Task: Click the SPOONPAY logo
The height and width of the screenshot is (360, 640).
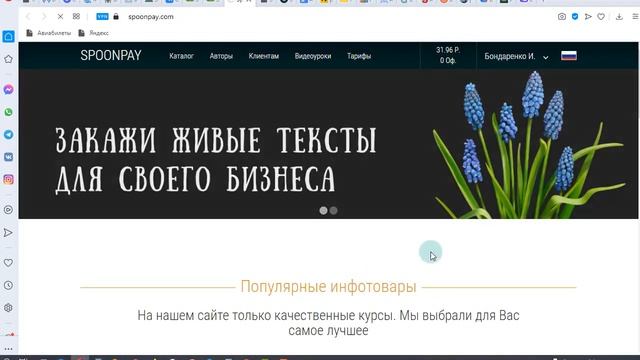Action: click(111, 56)
